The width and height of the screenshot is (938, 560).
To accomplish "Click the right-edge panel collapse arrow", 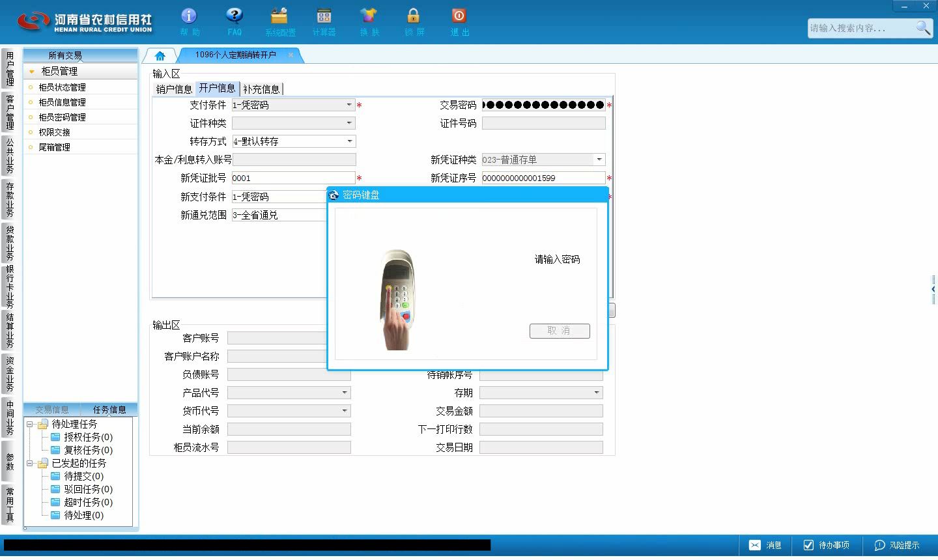I will coord(933,289).
